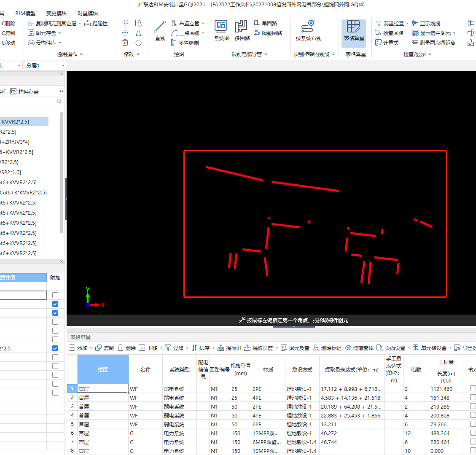
Task: Click 提标识 in table toolbar
Action: click(x=229, y=348)
